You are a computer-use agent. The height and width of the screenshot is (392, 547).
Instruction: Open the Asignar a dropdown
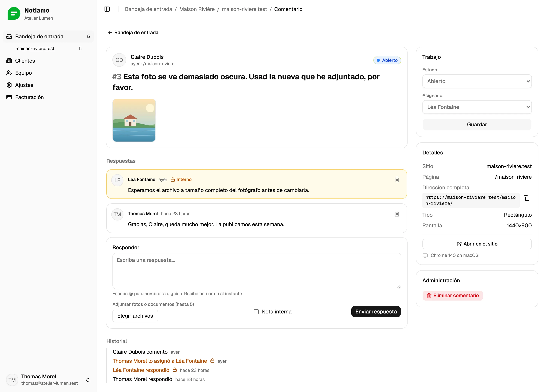coord(477,107)
